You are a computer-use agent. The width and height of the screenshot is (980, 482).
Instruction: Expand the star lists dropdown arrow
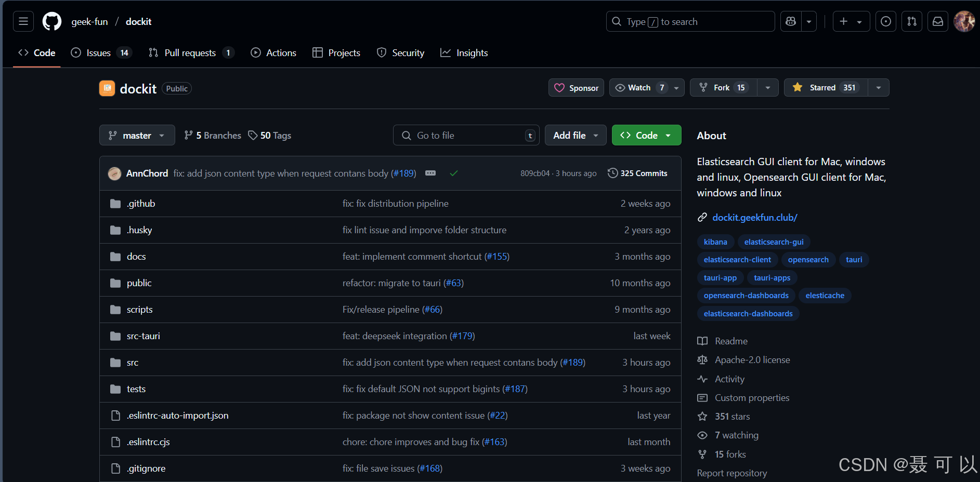[879, 88]
